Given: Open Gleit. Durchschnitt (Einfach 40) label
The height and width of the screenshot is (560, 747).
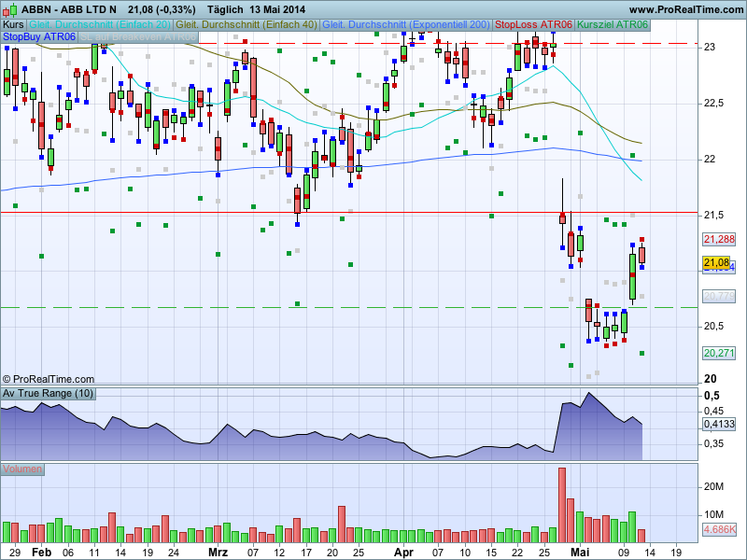Looking at the screenshot, I should [247, 25].
